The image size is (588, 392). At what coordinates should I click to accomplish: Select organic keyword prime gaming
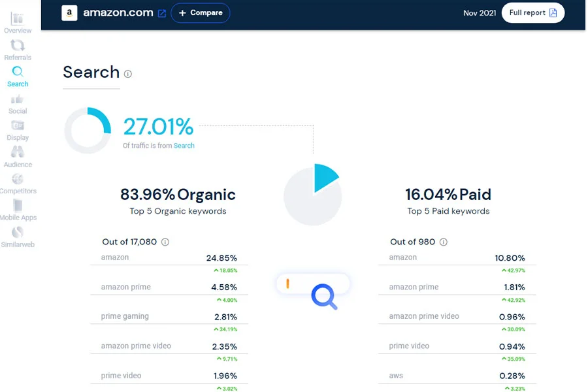click(x=169, y=317)
